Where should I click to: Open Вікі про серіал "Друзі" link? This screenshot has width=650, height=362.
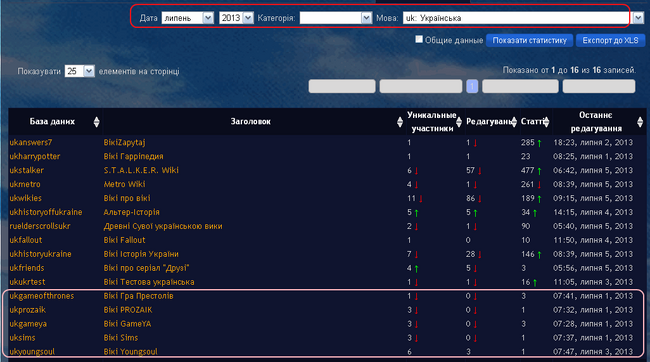pyautogui.click(x=146, y=268)
